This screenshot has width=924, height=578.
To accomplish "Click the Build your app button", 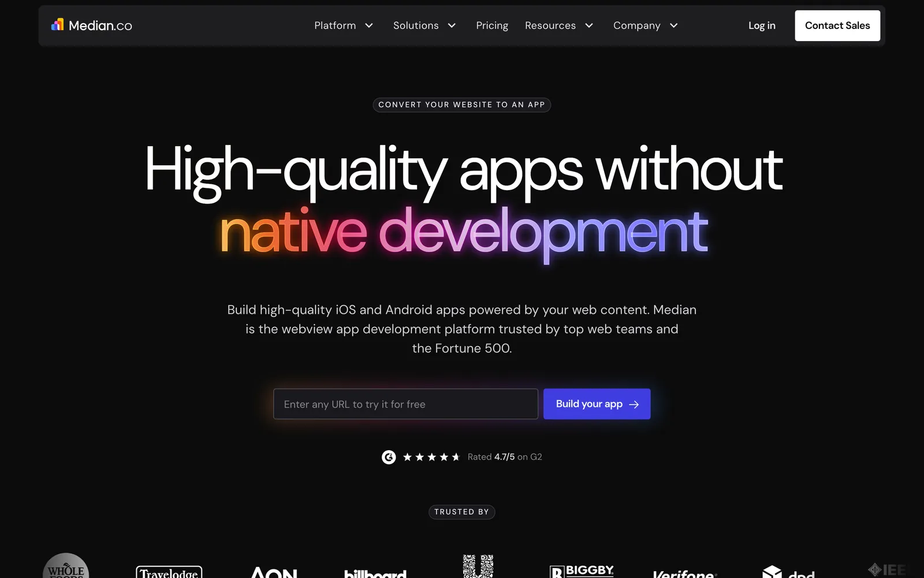I will [597, 404].
